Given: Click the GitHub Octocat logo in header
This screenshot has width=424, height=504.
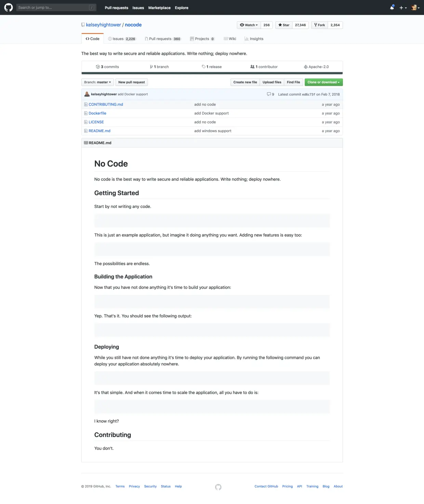Looking at the screenshot, I should pyautogui.click(x=8, y=7).
